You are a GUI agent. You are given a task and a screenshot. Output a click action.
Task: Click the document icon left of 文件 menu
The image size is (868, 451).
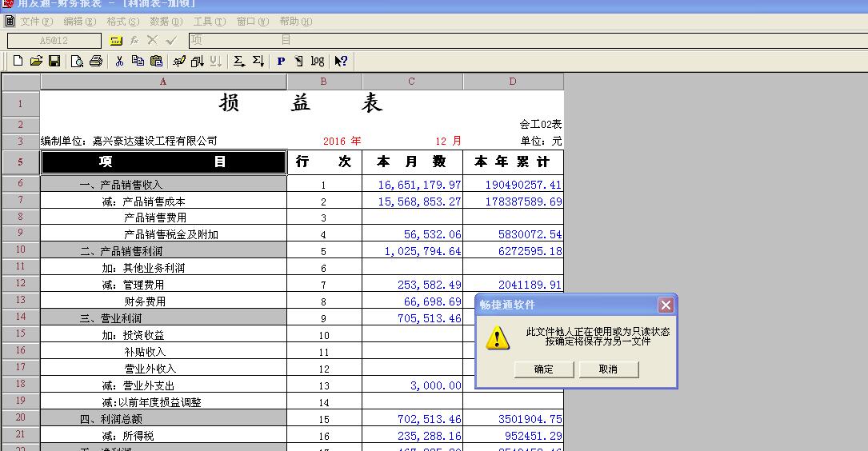(x=10, y=21)
